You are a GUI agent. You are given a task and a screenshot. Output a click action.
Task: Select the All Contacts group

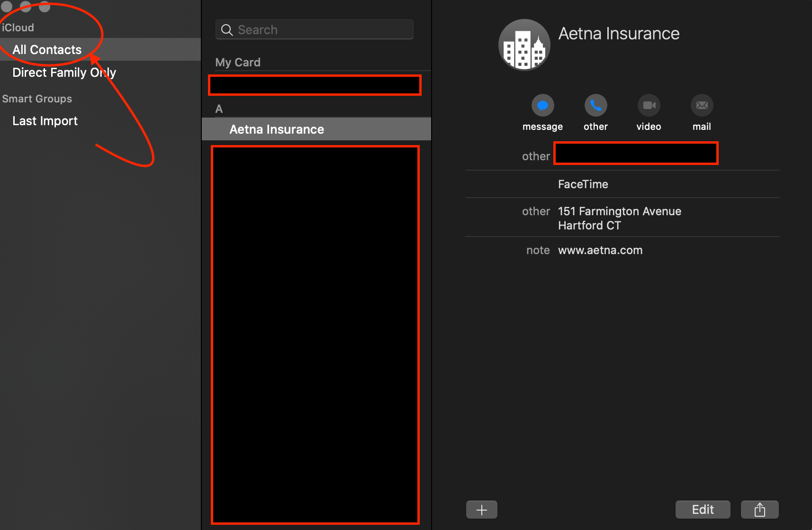tap(100, 49)
